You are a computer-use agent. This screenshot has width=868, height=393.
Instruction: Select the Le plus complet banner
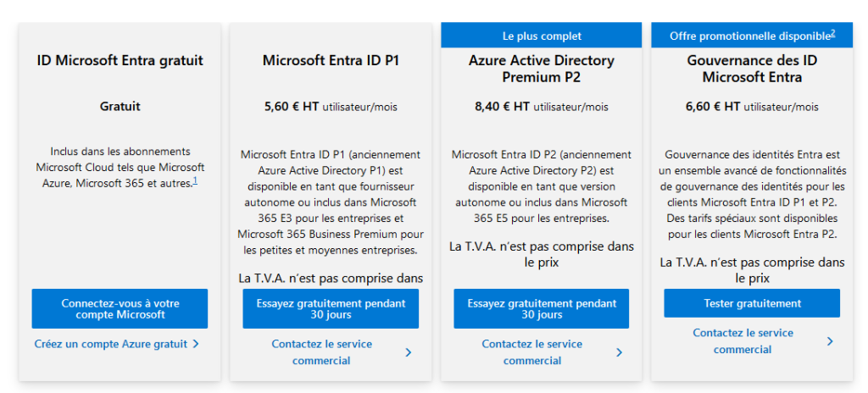pyautogui.click(x=542, y=36)
